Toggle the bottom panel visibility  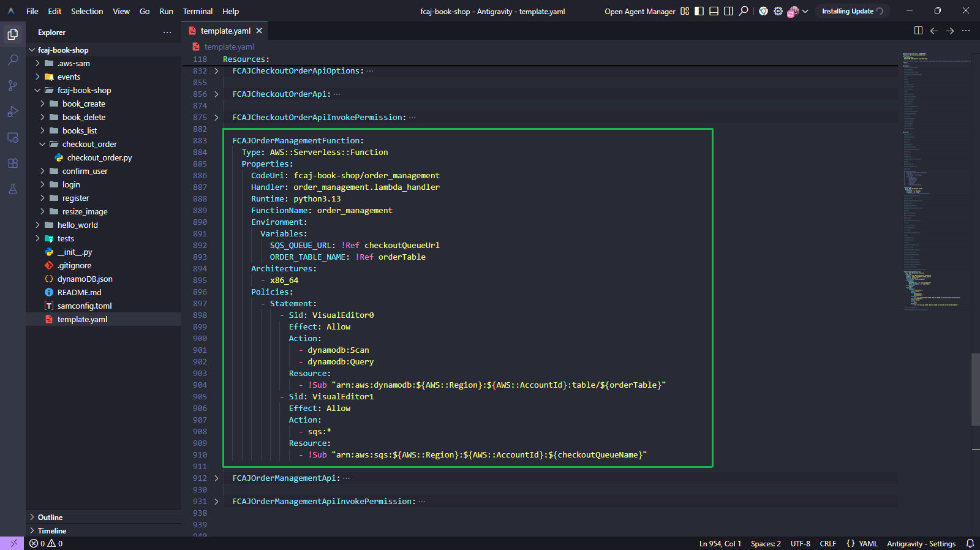click(714, 11)
